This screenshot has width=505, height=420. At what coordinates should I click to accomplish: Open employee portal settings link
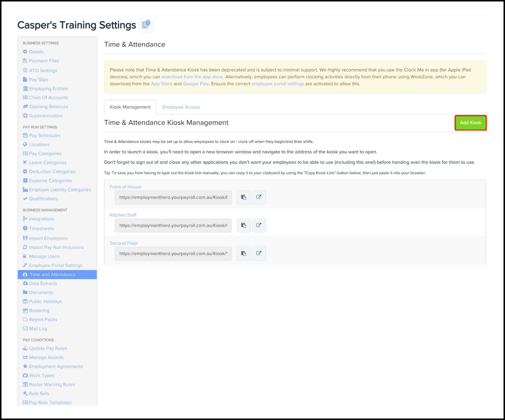click(x=277, y=84)
